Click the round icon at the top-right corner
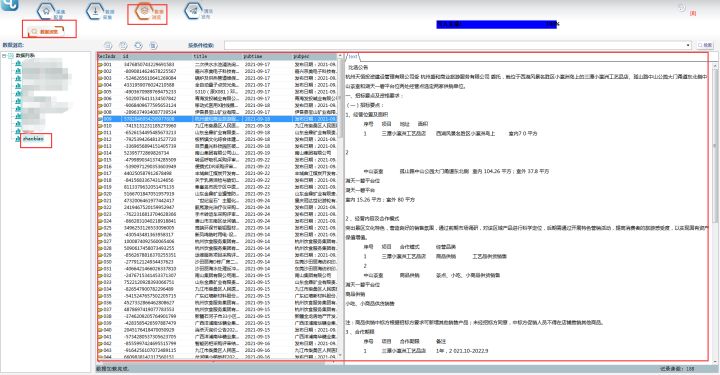Screen dimensions: 720x375 682,8
